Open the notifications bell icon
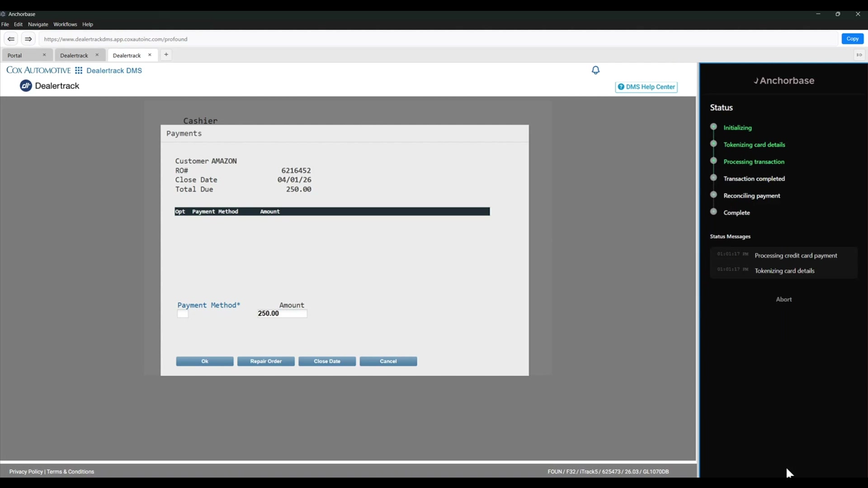The image size is (868, 488). 595,70
